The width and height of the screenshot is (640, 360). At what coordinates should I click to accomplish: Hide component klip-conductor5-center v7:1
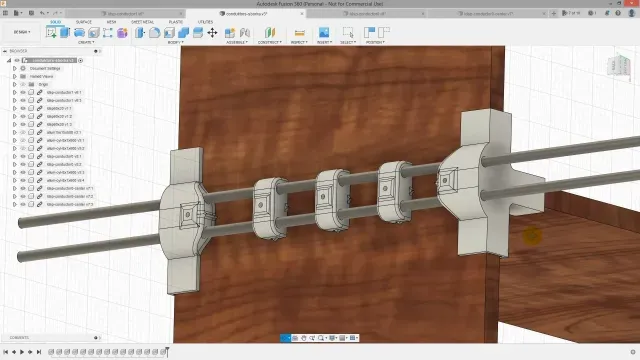point(23,188)
